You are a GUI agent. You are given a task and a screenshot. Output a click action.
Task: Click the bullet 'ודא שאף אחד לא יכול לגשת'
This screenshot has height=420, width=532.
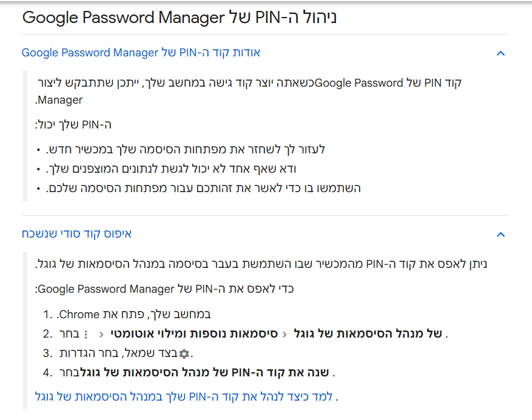(x=173, y=168)
